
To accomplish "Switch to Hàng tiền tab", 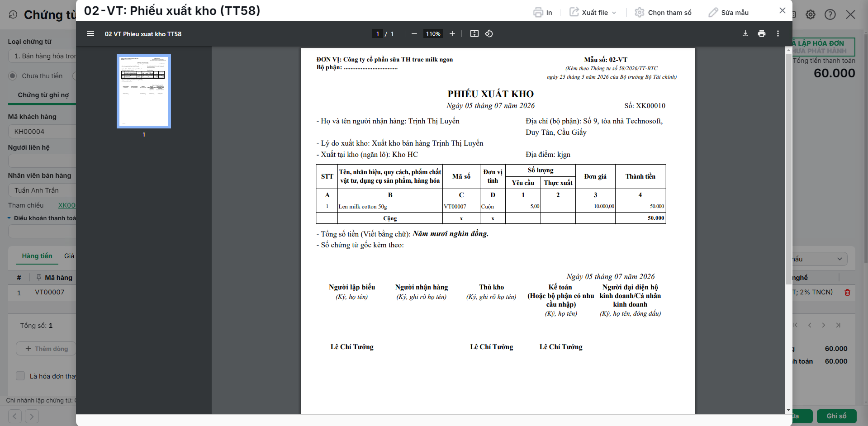I will point(37,256).
